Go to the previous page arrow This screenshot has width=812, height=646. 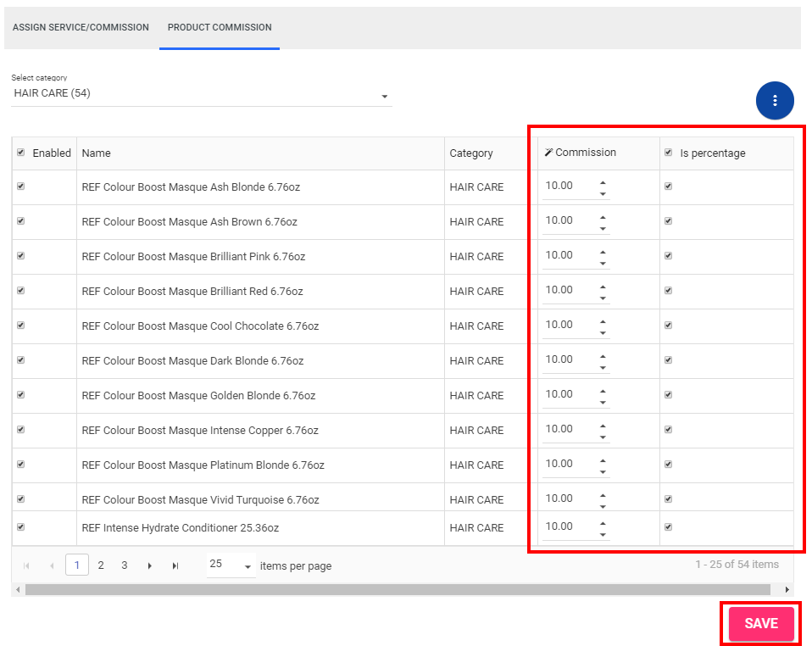pyautogui.click(x=52, y=565)
